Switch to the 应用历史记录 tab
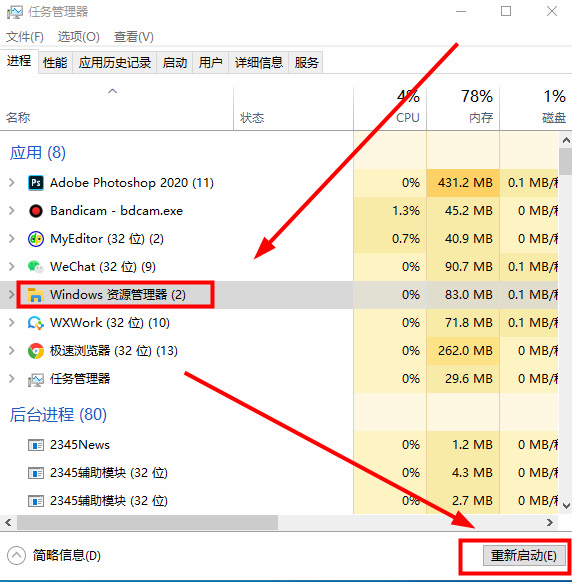Image resolution: width=572 pixels, height=582 pixels. (x=115, y=62)
